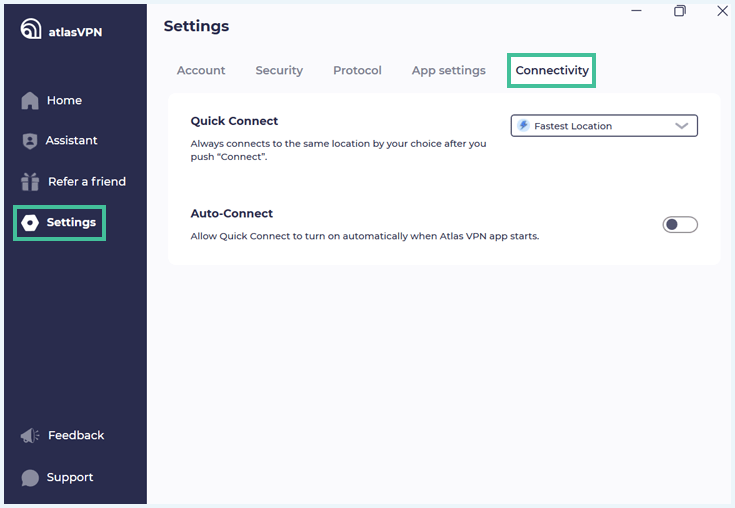The height and width of the screenshot is (508, 735).
Task: Minimize the Atlas VPN window
Action: (x=636, y=10)
